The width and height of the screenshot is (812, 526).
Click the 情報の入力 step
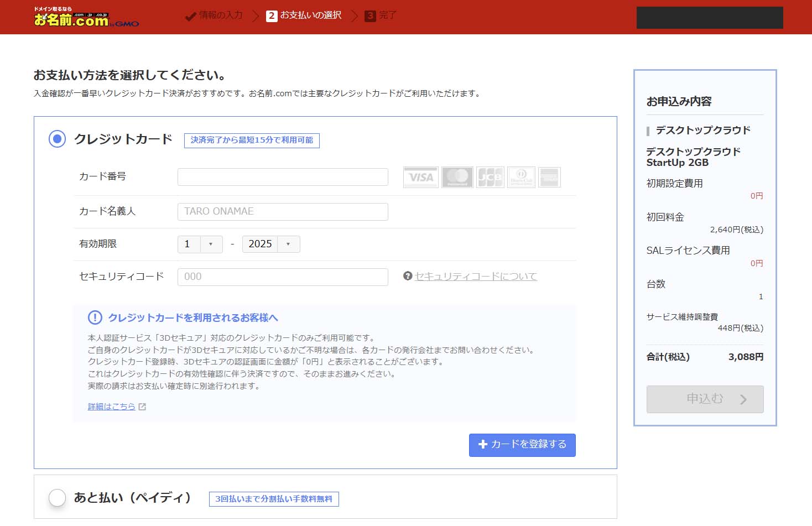coord(221,15)
